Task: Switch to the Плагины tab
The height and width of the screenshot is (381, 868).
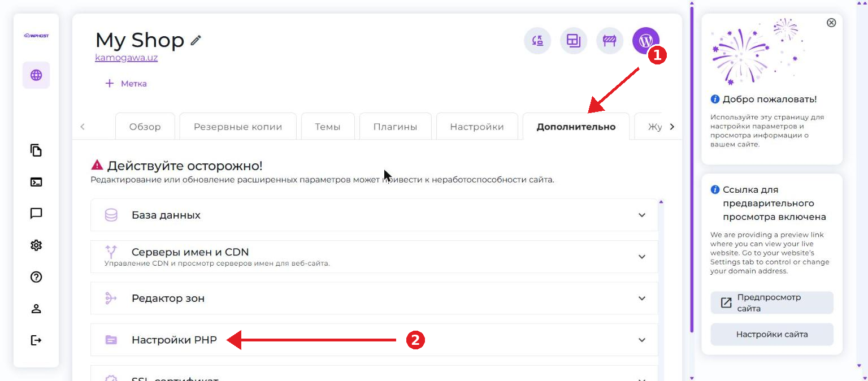Action: pyautogui.click(x=395, y=127)
